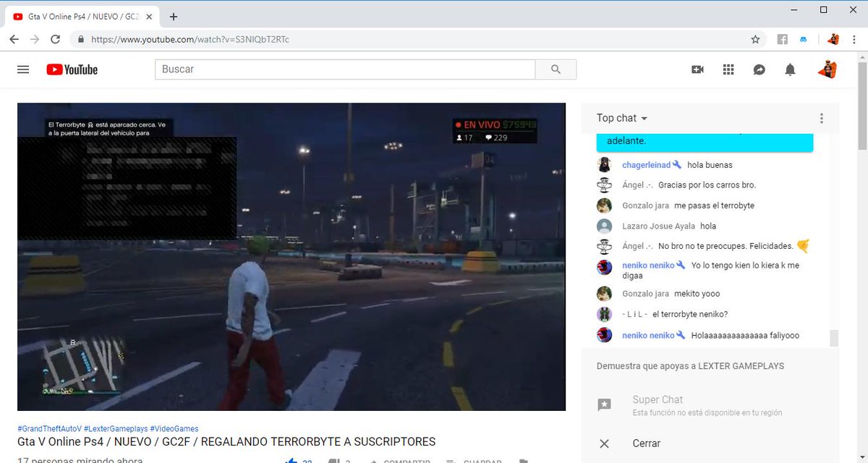Viewport: 868px width, 463px height.
Task: Click the Super Chat option
Action: (658, 399)
